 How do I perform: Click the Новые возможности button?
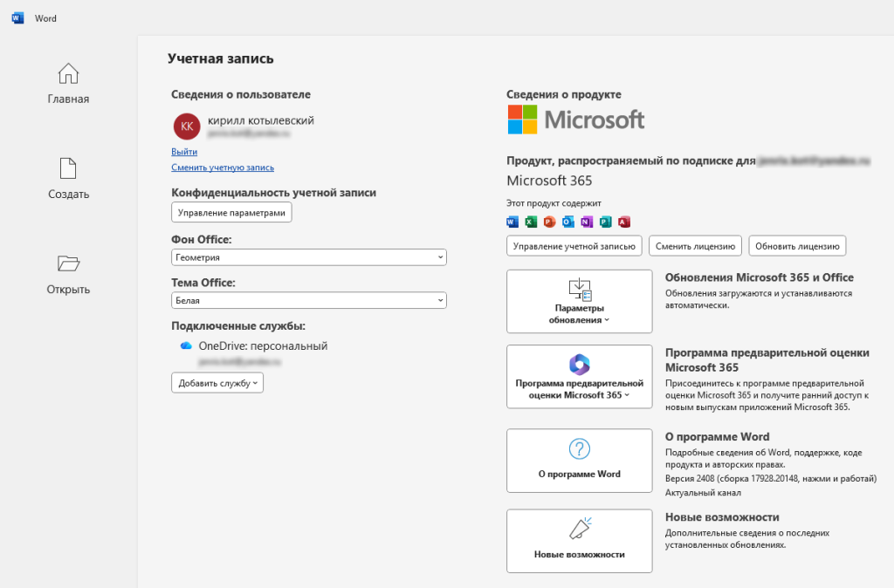580,541
